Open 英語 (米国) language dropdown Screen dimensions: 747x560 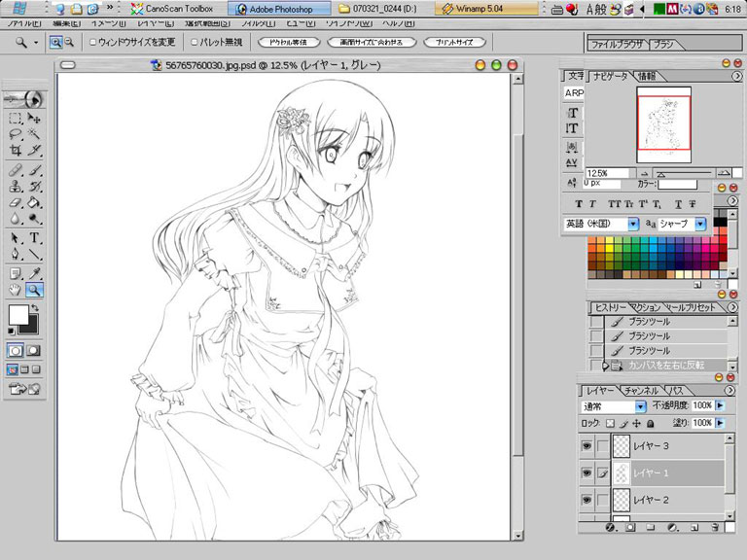tap(633, 224)
